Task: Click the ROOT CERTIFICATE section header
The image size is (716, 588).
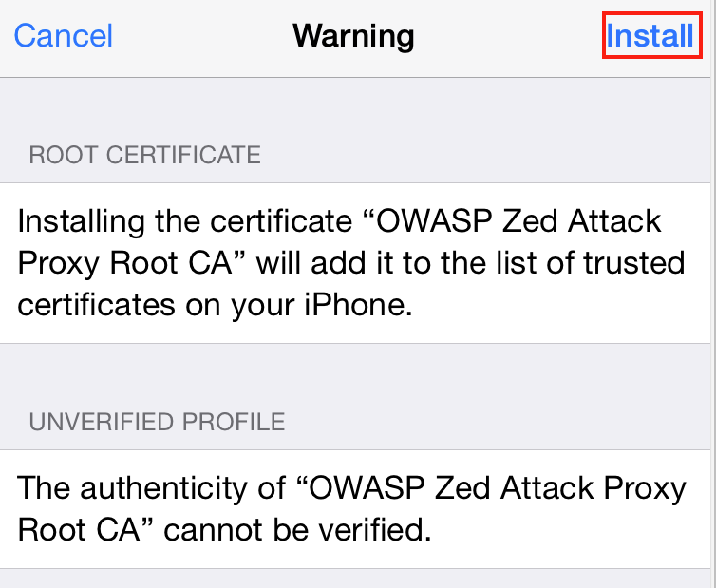Action: (x=144, y=155)
